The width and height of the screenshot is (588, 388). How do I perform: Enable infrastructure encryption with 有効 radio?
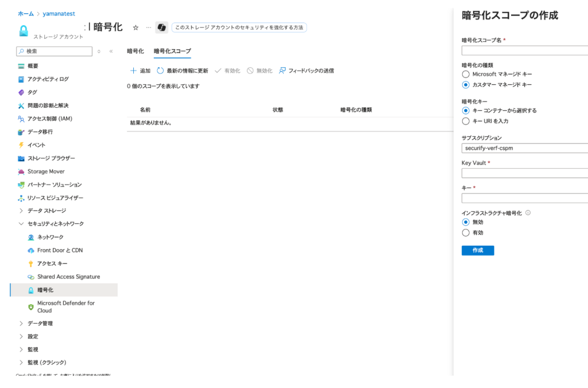(466, 232)
